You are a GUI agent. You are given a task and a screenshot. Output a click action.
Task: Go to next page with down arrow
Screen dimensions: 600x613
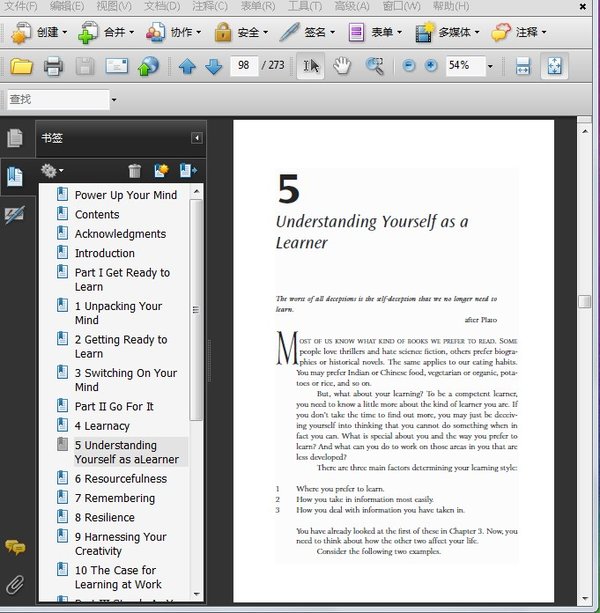213,67
